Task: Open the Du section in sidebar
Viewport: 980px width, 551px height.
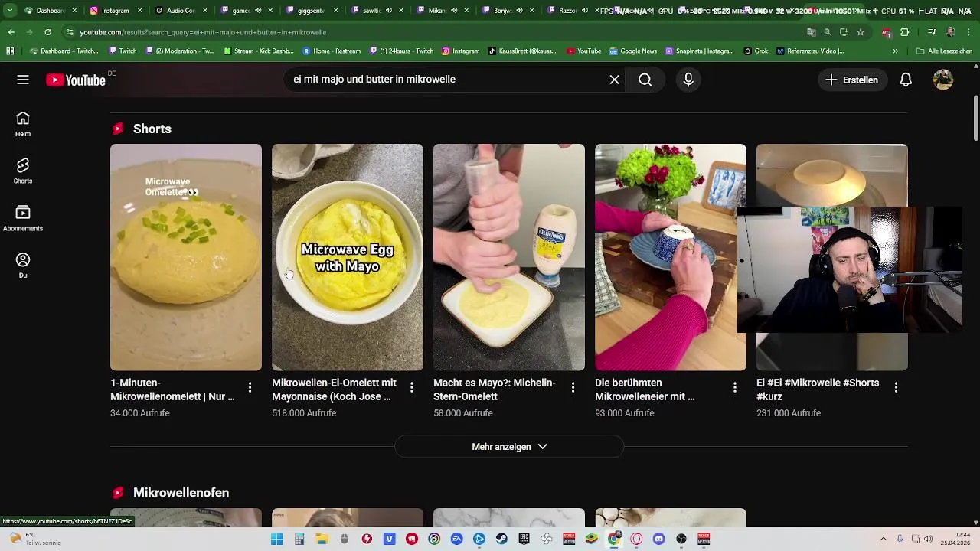Action: click(23, 266)
